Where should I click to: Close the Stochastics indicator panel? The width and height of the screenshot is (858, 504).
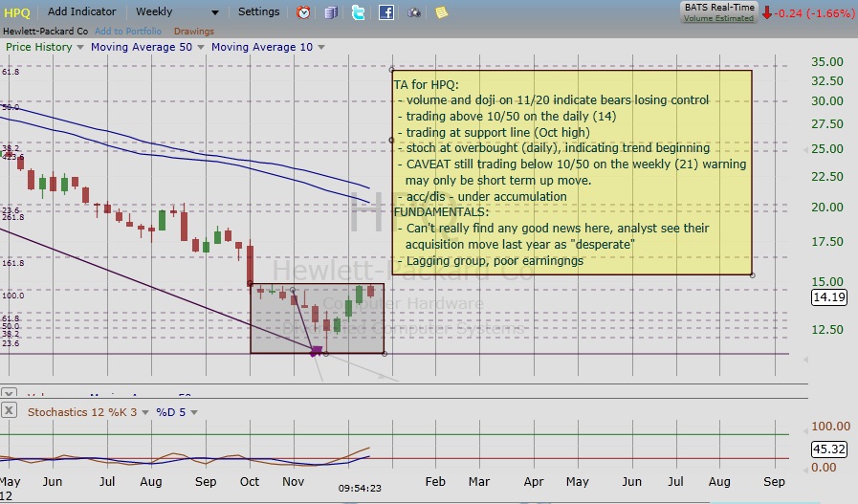(x=9, y=410)
